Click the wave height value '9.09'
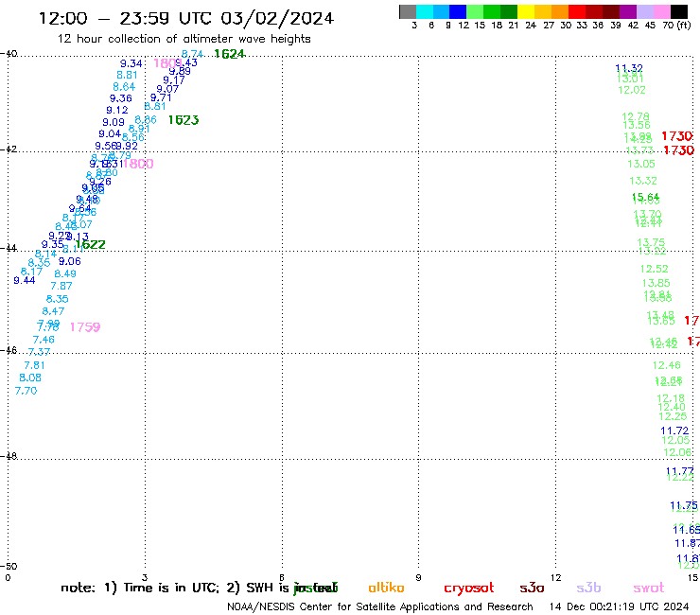 click(x=114, y=122)
